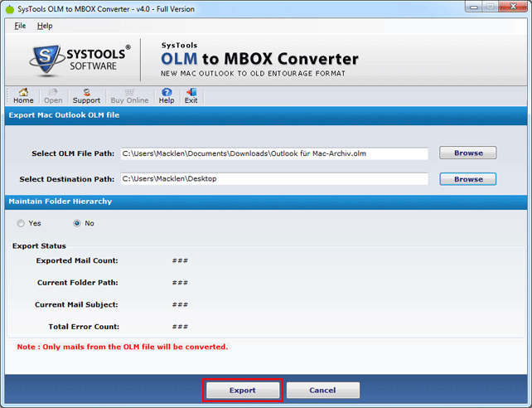
Task: Open Help from the toolbar
Action: 167,96
